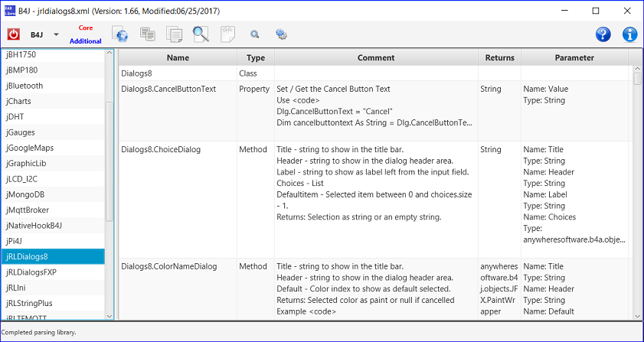
Task: Sort by the Returns column header
Action: [x=499, y=57]
